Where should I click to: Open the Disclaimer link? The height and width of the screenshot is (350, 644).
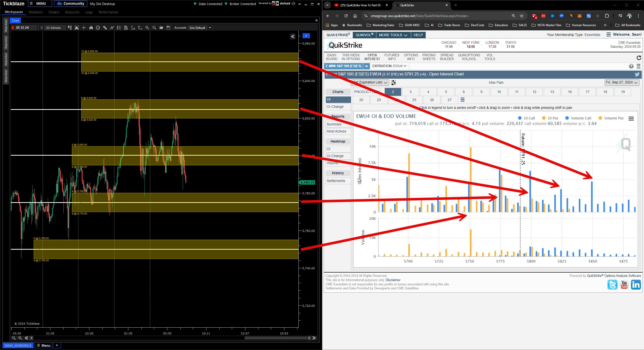tap(393, 280)
